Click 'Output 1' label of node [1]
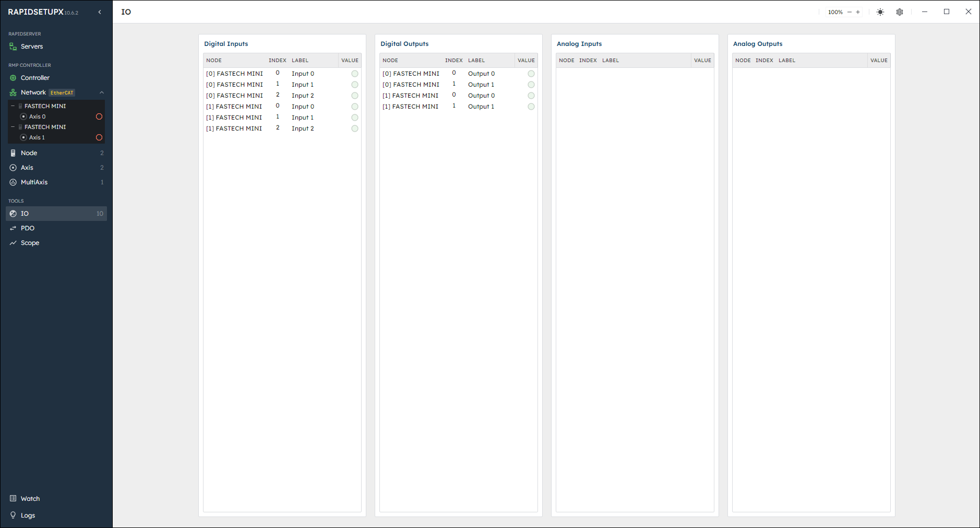Screen dimensions: 980x528 481,107
